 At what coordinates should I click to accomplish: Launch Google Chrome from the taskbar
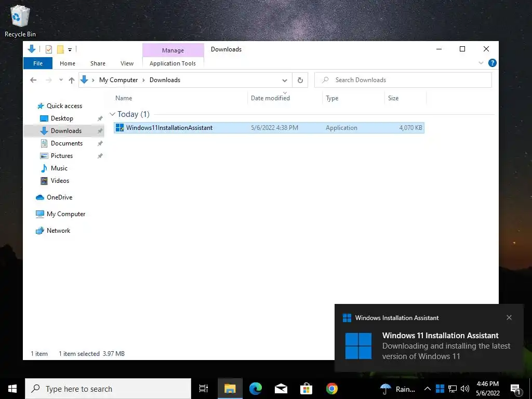click(x=332, y=389)
